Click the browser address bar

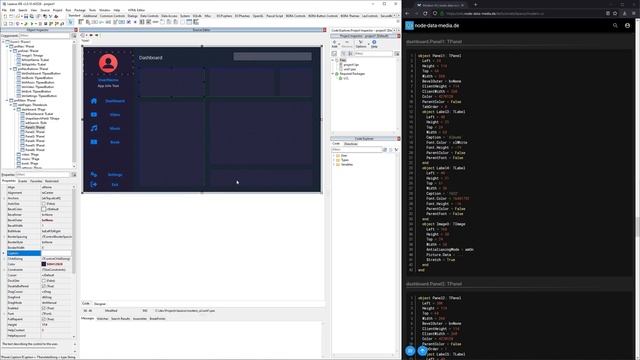click(522, 13)
